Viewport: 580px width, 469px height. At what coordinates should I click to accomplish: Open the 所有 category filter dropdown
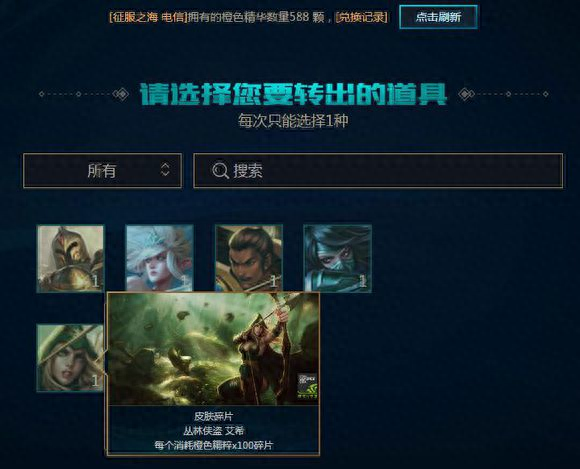(102, 171)
